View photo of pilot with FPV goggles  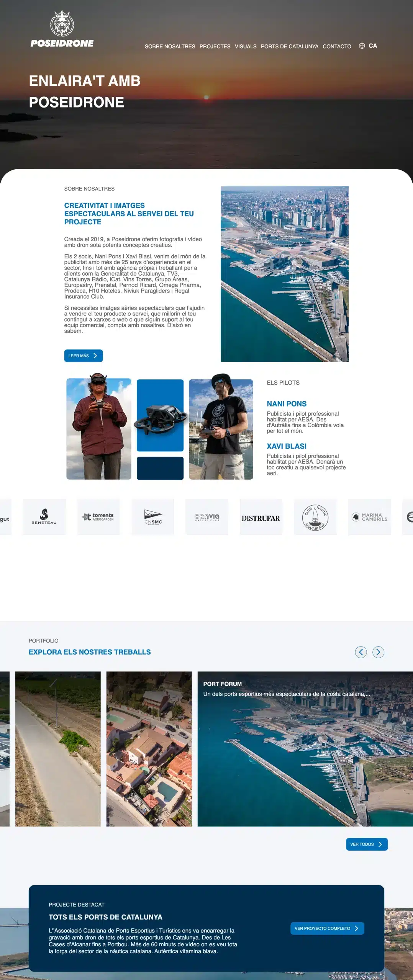[99, 427]
